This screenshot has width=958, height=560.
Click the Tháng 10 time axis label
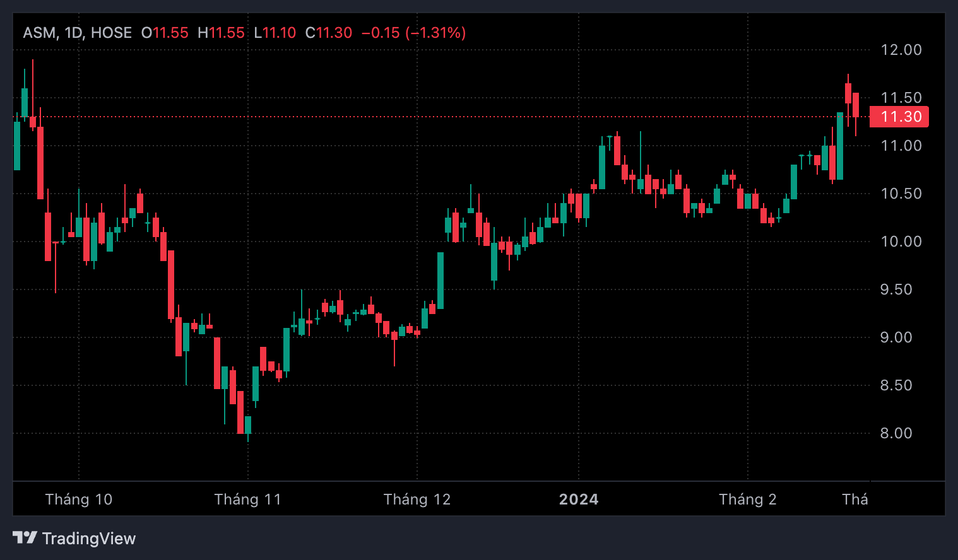pos(79,499)
